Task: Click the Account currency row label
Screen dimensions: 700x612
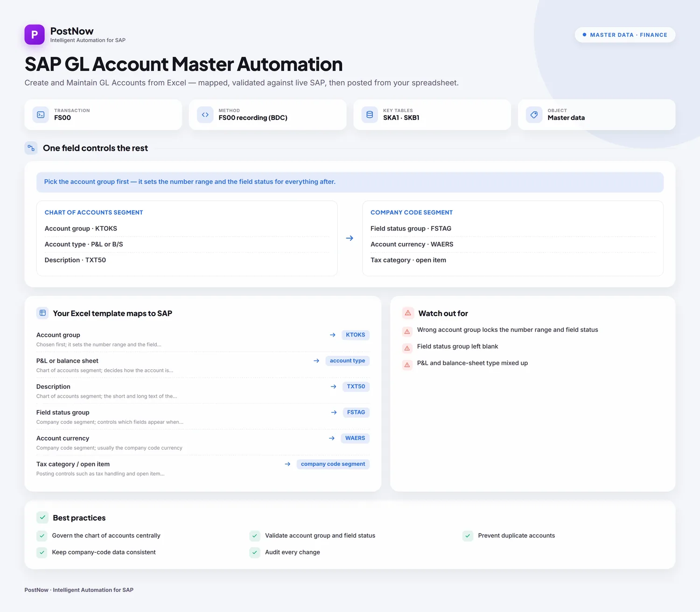Action: [x=63, y=438]
